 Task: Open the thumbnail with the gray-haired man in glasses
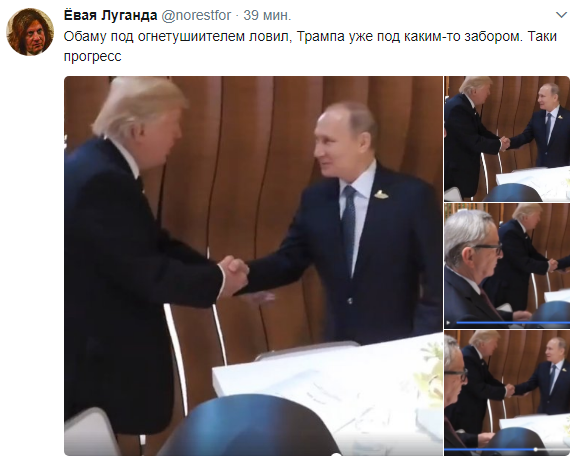507,266
